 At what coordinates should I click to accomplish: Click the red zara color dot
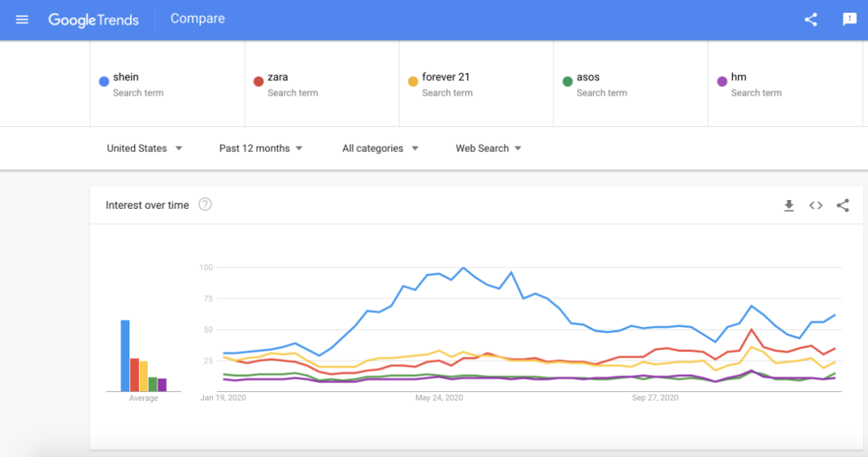(x=258, y=82)
